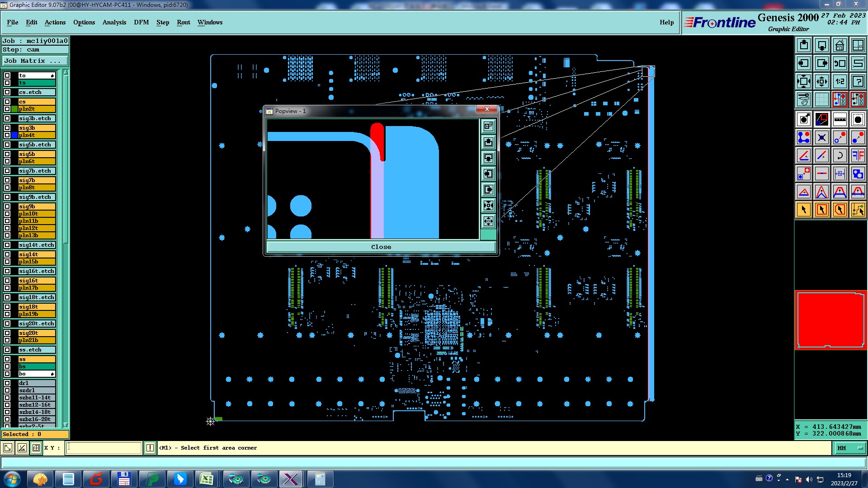Viewport: 868px width, 488px height.
Task: Click the pan up view icon
Action: (x=804, y=45)
